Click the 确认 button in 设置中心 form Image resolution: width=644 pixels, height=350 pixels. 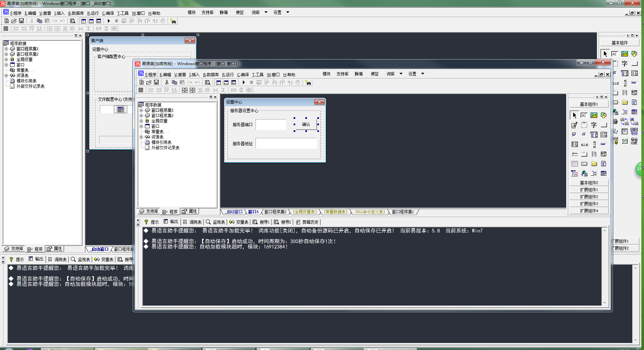(306, 124)
